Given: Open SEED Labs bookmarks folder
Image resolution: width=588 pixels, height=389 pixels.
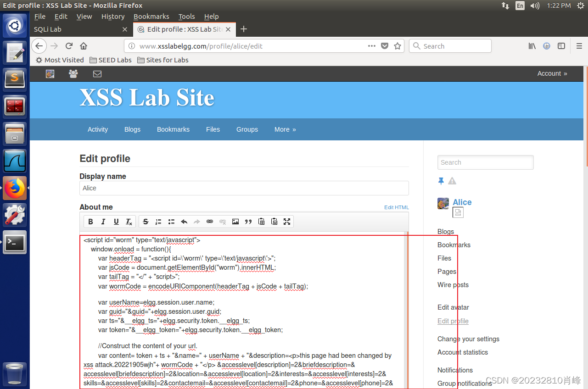Looking at the screenshot, I should pos(111,60).
